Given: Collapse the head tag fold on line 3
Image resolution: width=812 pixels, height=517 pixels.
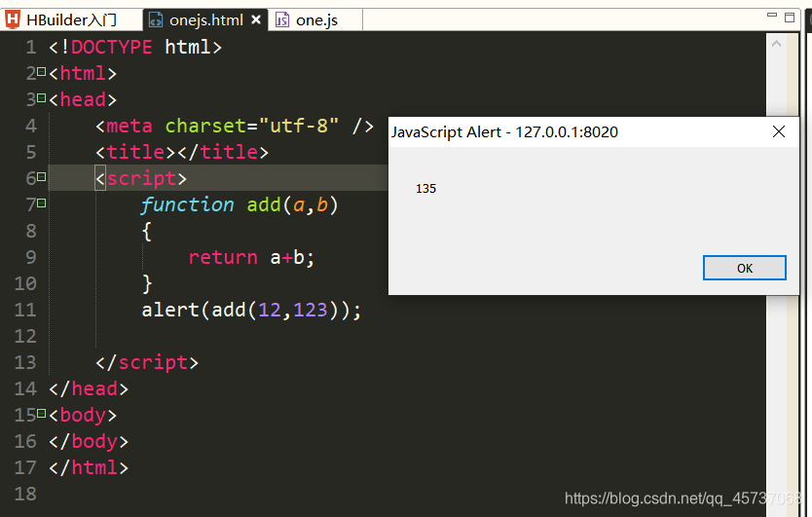Looking at the screenshot, I should coord(42,97).
